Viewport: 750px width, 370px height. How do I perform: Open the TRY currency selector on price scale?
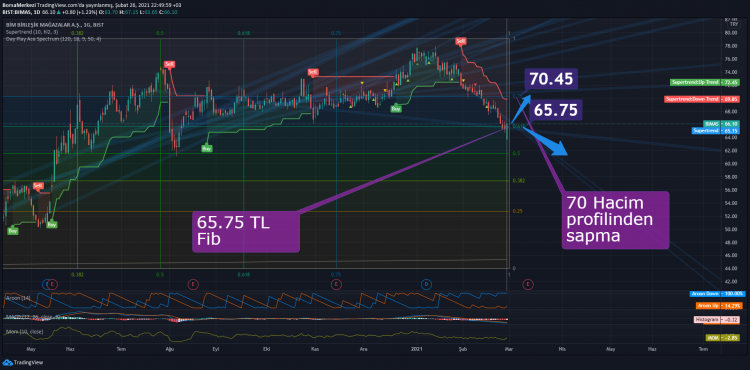click(733, 23)
